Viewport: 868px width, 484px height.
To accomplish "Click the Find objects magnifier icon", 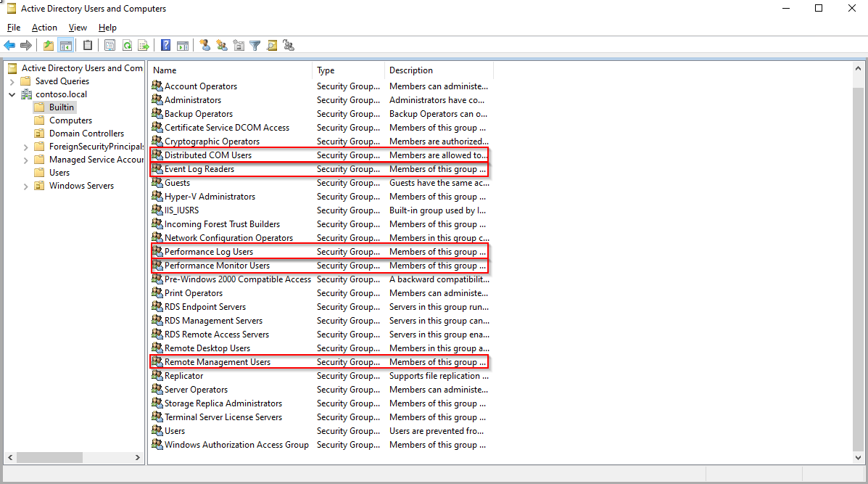I will (272, 46).
